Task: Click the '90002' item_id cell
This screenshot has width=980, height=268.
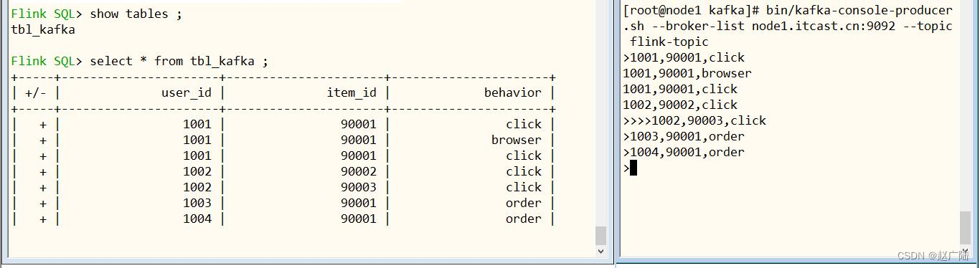Action: (x=359, y=171)
